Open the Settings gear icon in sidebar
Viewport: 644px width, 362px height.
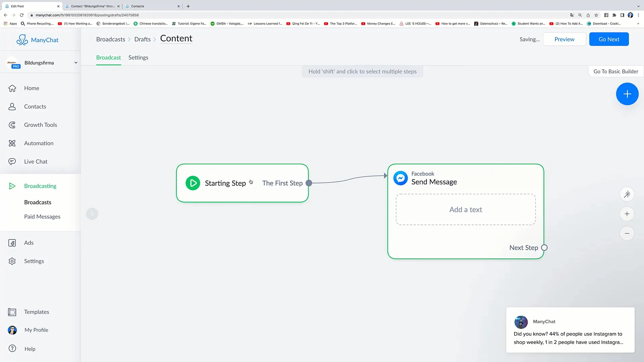pos(12,261)
